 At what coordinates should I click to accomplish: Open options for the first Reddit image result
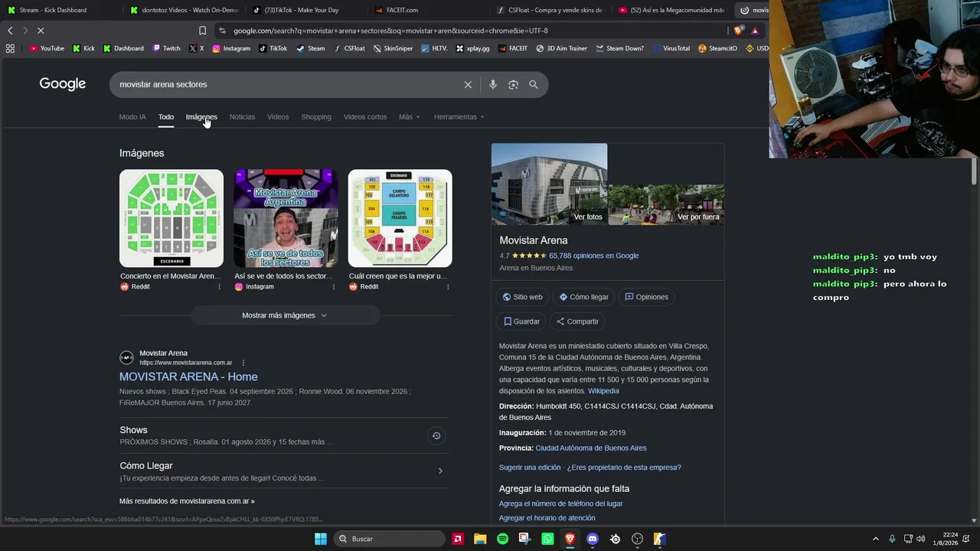click(219, 287)
